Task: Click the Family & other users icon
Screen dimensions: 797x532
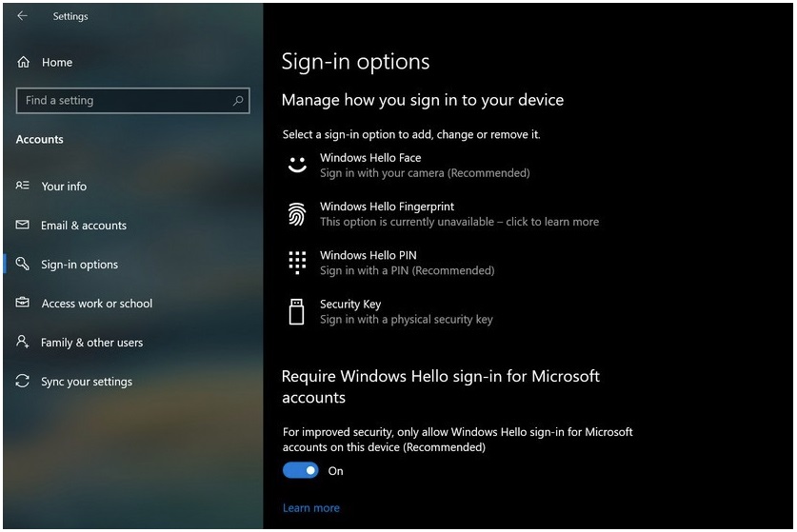Action: tap(22, 341)
